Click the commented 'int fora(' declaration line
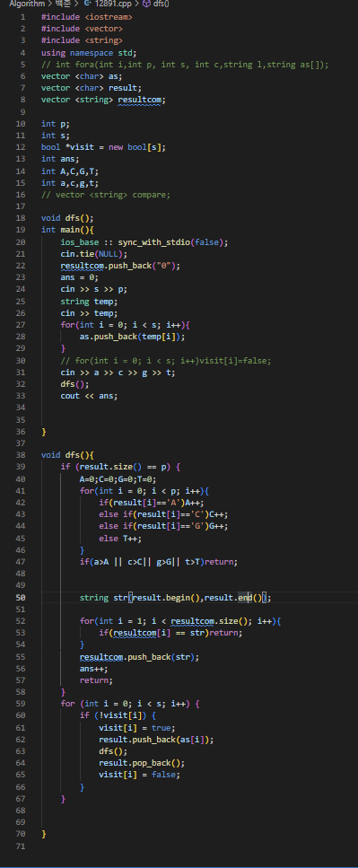Image resolution: width=358 pixels, height=868 pixels. pyautogui.click(x=186, y=65)
